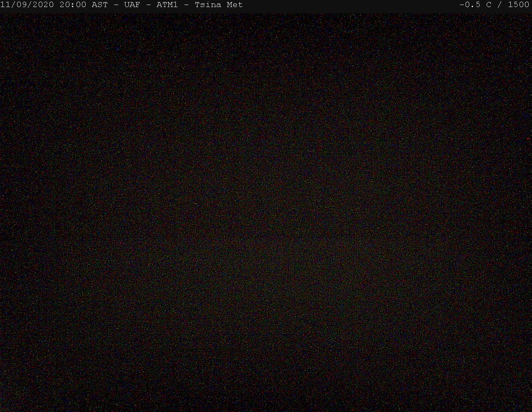Click the temperature reading "-0.5 C"
The height and width of the screenshot is (412, 532).
(475, 5)
